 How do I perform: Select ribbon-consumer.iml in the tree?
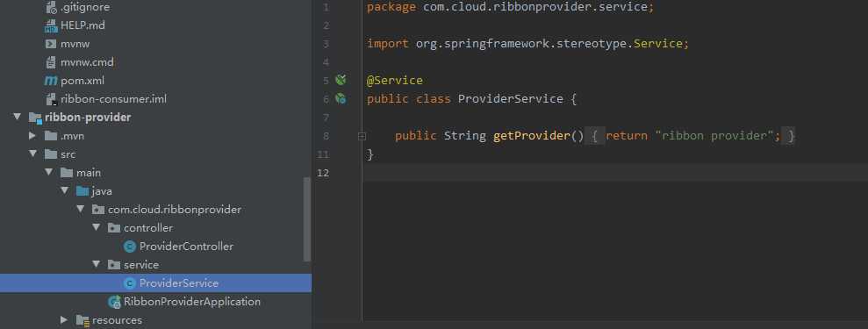pyautogui.click(x=113, y=99)
